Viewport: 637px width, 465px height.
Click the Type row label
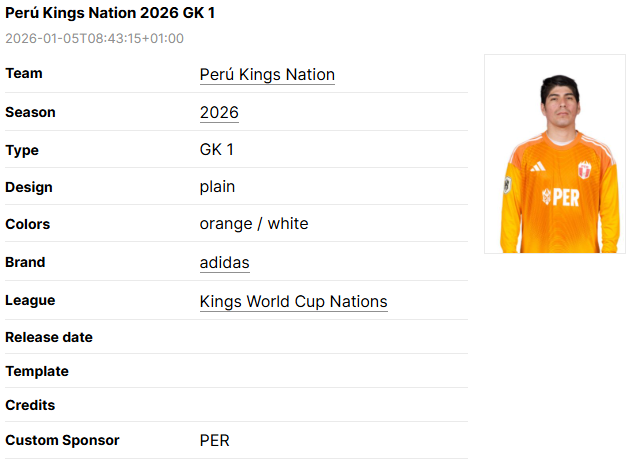coord(22,150)
